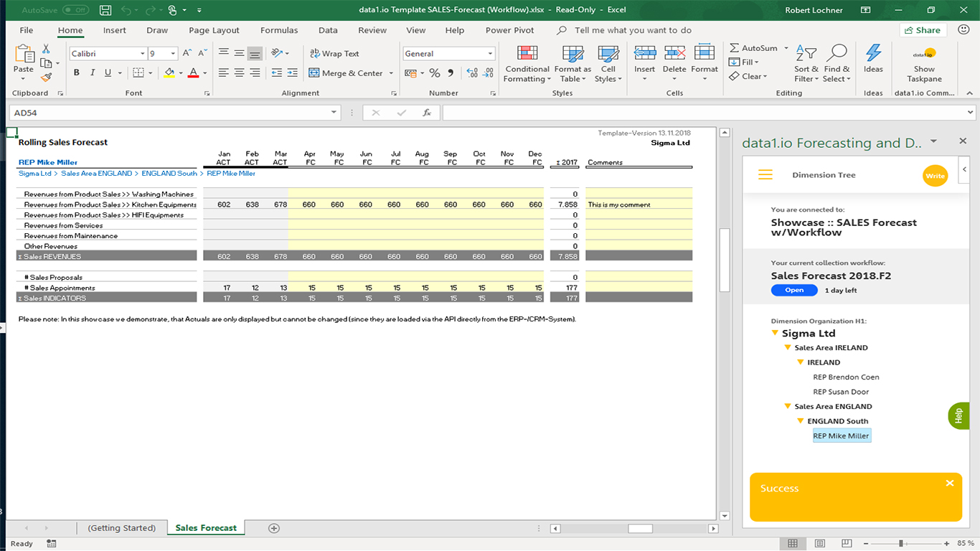Toggle Bold formatting
Screen dimensions: 980x551
[x=75, y=73]
